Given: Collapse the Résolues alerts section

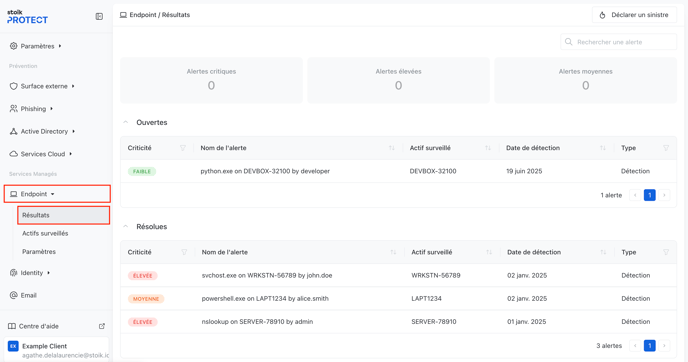Looking at the screenshot, I should click(x=125, y=227).
